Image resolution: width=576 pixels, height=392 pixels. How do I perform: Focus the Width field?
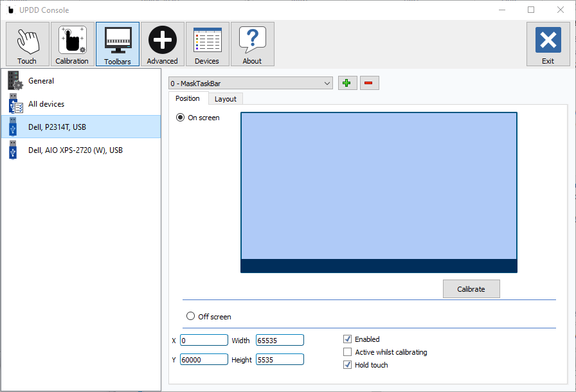[280, 340]
